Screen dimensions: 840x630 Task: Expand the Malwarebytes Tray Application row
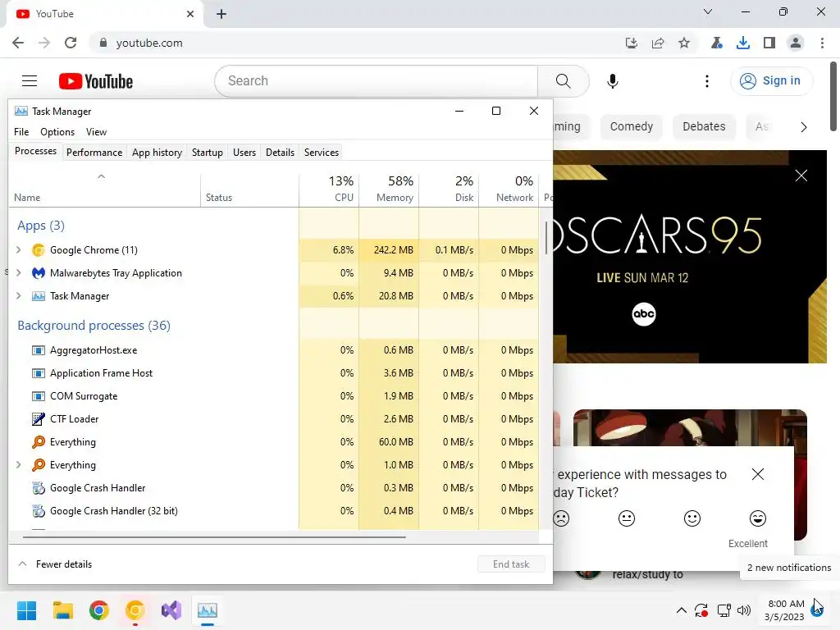click(x=19, y=273)
